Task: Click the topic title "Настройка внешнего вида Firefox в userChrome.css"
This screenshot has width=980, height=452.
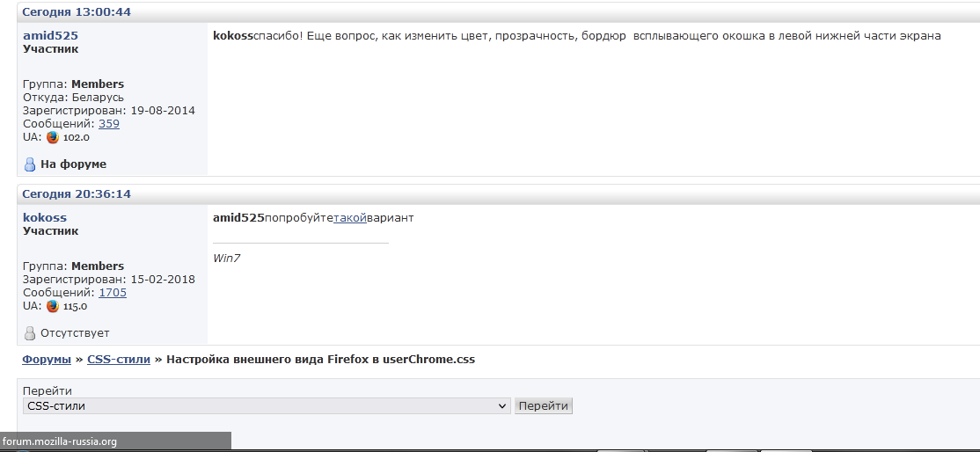Action: [x=320, y=360]
